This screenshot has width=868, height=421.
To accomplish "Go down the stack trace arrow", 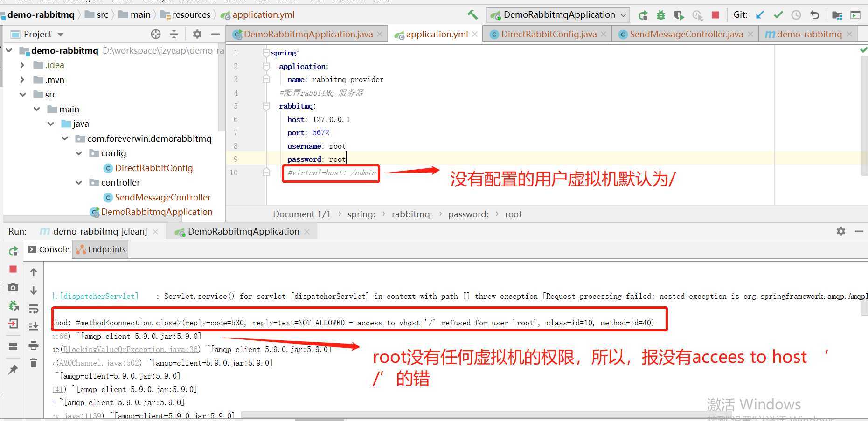I will [x=34, y=290].
